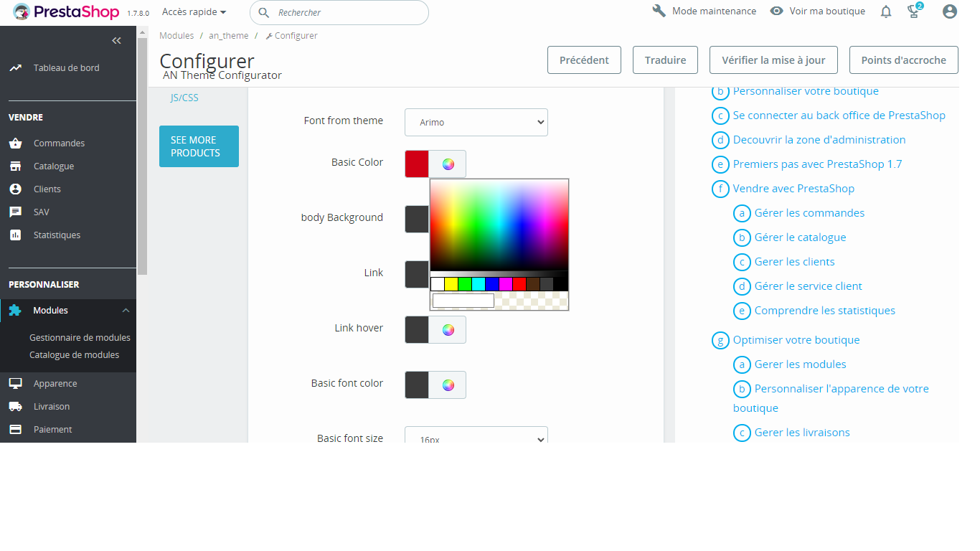Open the user profile avatar icon

(950, 11)
